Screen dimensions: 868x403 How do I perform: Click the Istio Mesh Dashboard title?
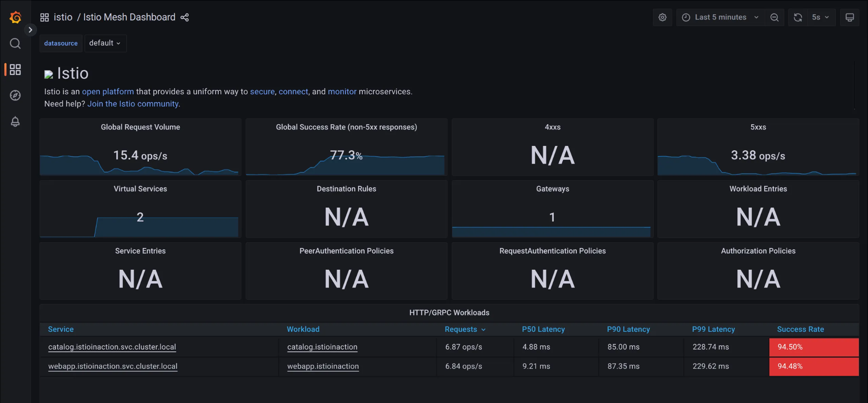[x=129, y=17]
